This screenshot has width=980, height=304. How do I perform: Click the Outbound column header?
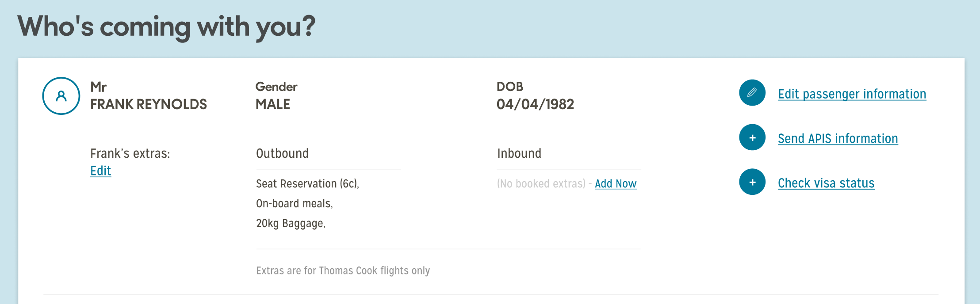click(x=282, y=153)
